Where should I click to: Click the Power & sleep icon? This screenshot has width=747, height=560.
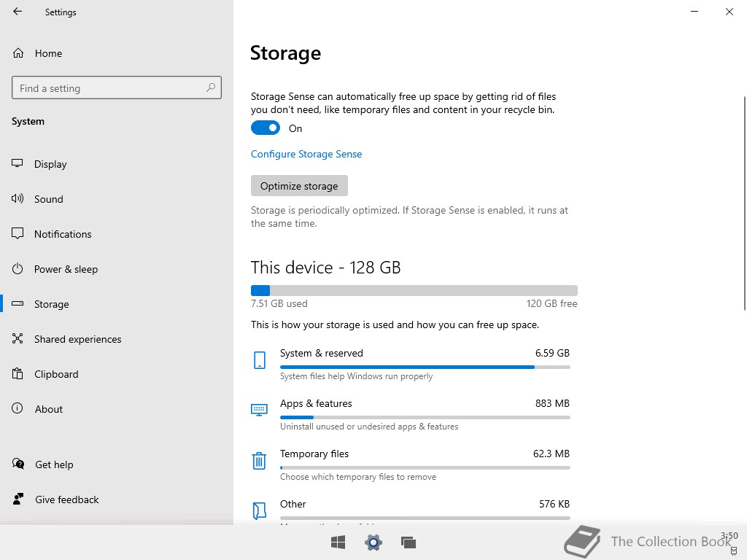click(18, 268)
